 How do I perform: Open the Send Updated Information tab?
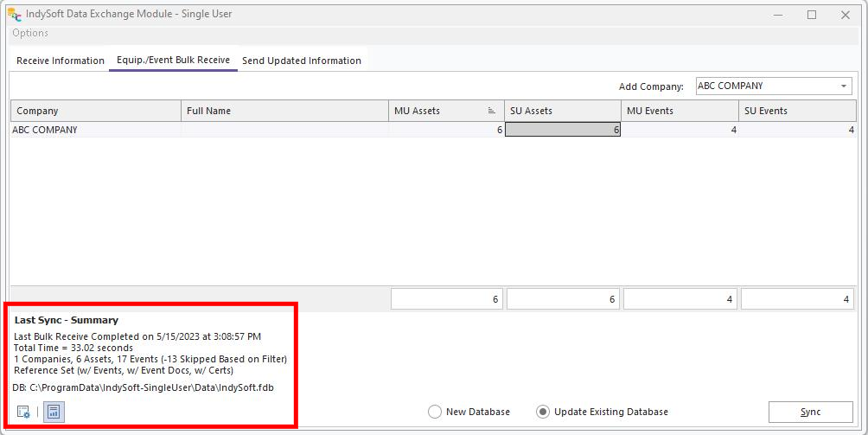click(302, 61)
